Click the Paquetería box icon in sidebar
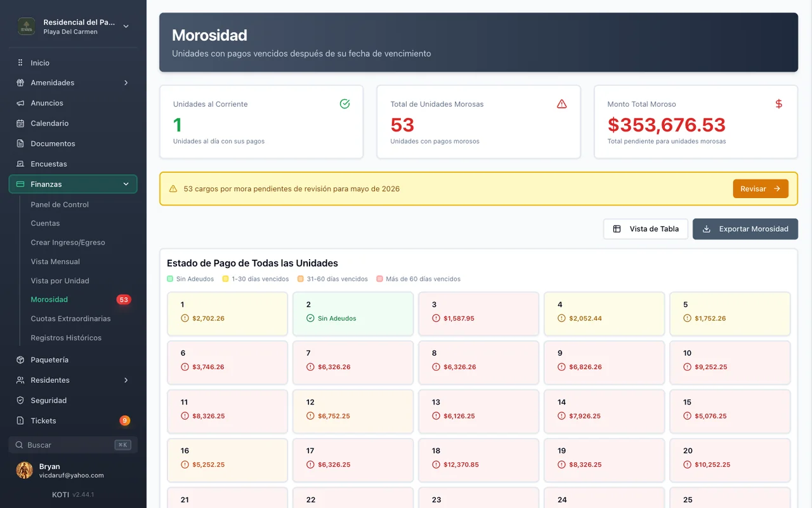The image size is (812, 508). tap(20, 360)
